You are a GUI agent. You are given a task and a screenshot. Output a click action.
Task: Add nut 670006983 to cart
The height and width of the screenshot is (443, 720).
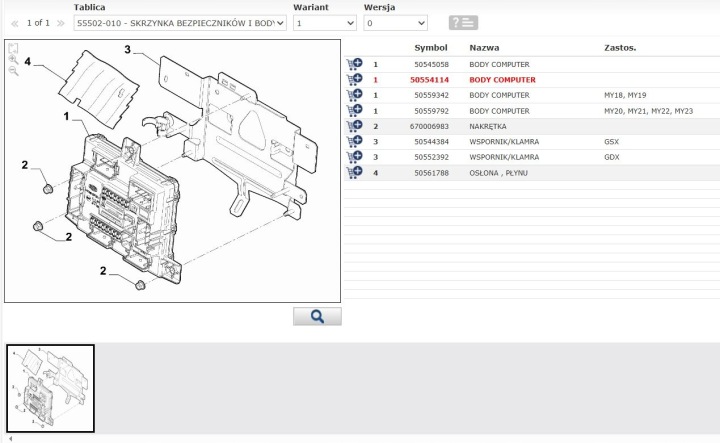tap(354, 126)
